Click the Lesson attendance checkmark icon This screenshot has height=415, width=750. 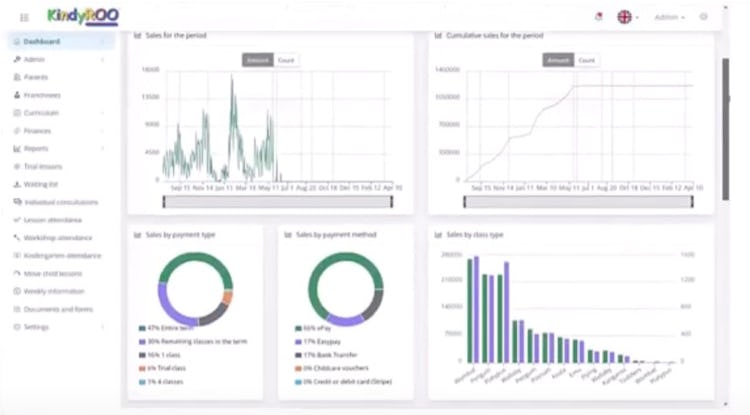[x=17, y=220]
